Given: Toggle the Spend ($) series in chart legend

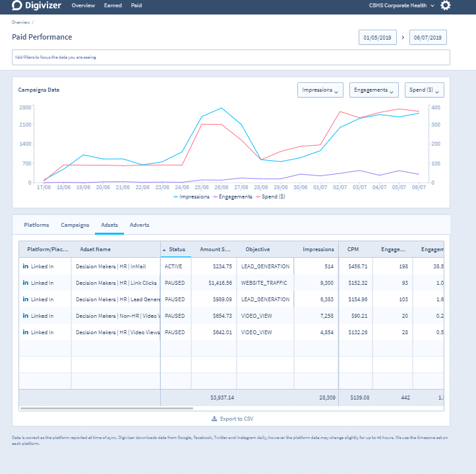Looking at the screenshot, I should 272,196.
